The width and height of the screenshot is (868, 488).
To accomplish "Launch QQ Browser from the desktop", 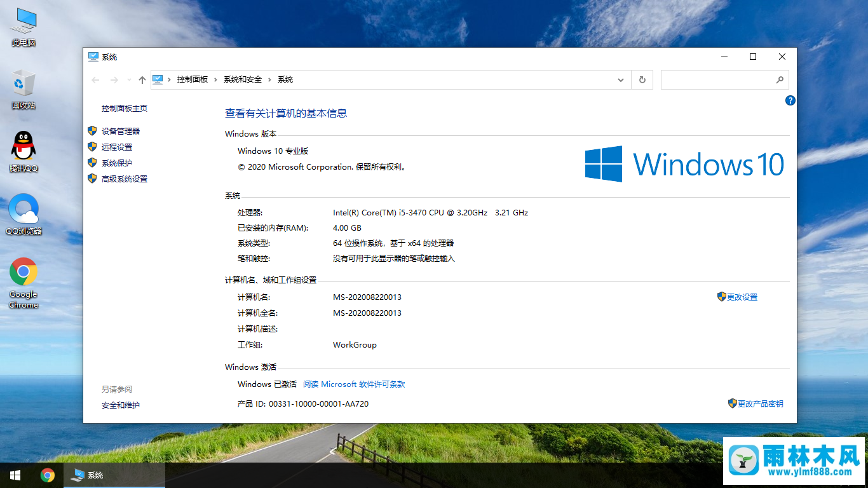I will tap(24, 214).
